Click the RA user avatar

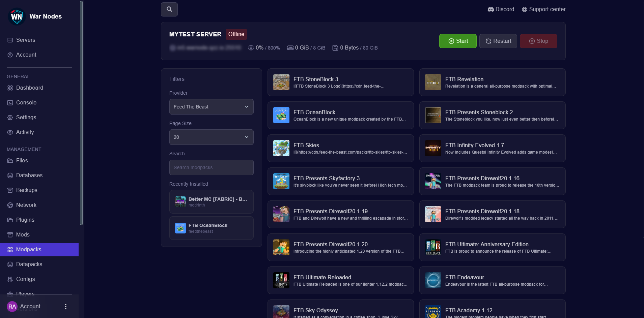(x=12, y=307)
